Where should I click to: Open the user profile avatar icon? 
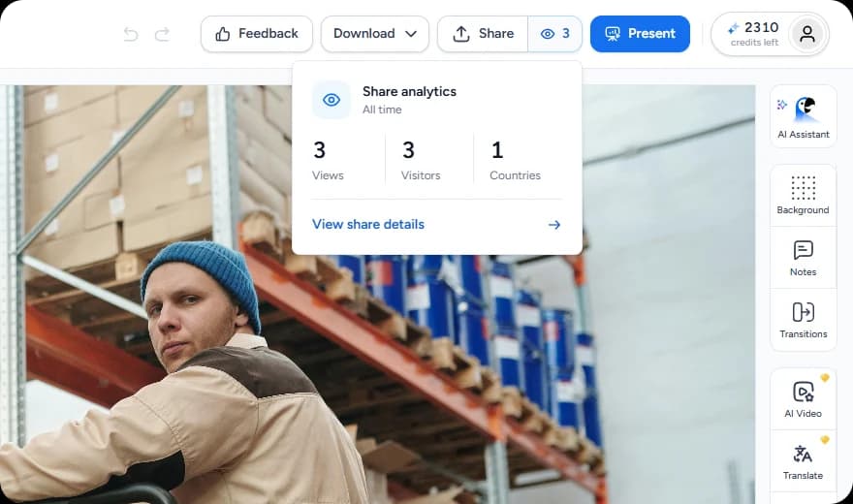tap(807, 34)
